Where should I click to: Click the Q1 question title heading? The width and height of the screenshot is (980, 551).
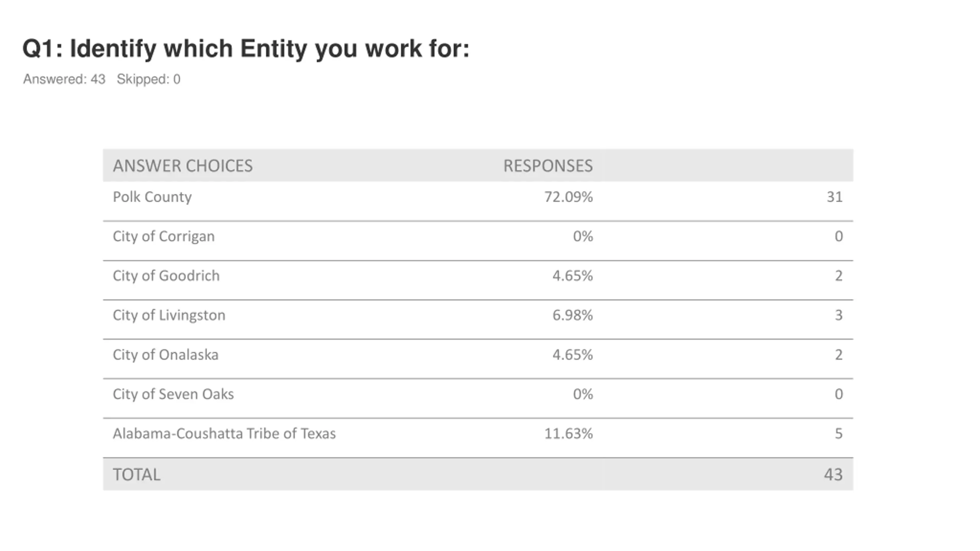246,49
